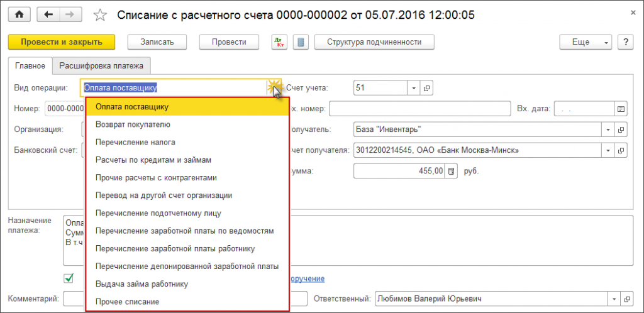The image size is (644, 313).
Task: Click the Провести button
Action: 229,42
